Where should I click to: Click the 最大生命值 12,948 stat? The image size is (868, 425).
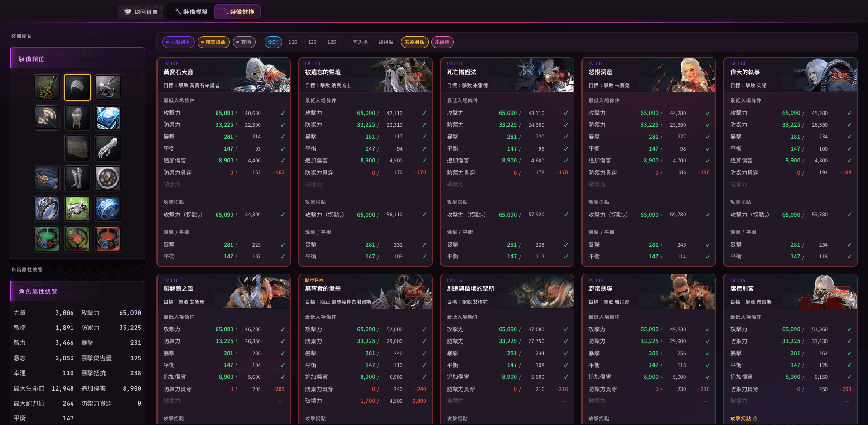(43, 388)
